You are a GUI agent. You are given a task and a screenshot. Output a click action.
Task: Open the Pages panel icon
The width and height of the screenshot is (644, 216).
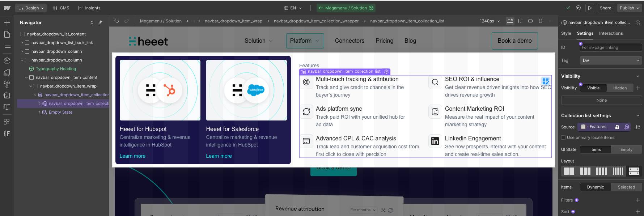click(7, 34)
